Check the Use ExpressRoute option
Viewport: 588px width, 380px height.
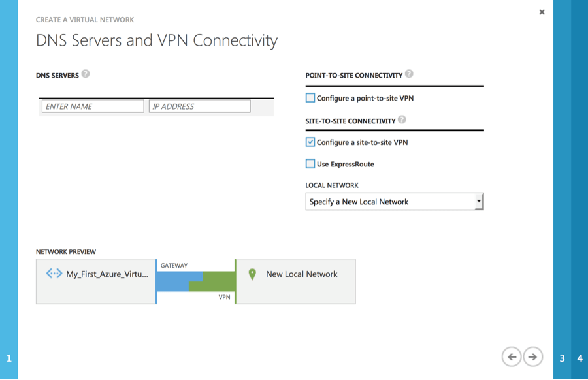click(x=310, y=163)
